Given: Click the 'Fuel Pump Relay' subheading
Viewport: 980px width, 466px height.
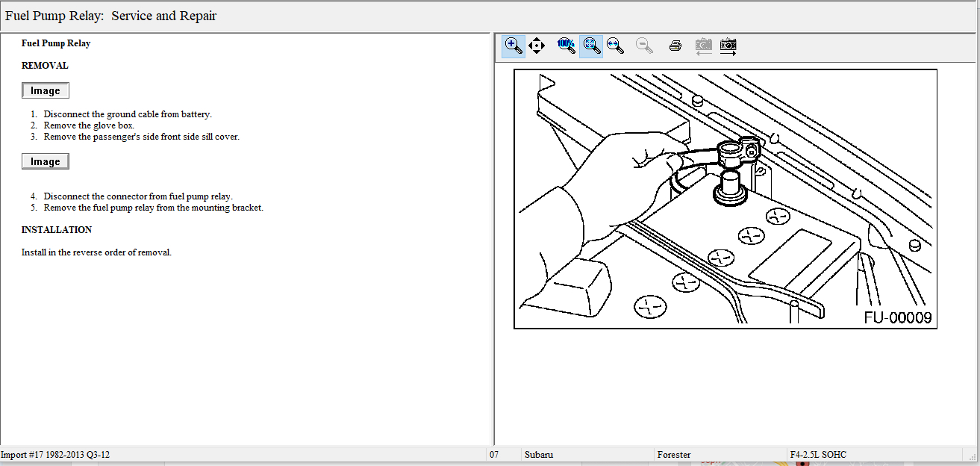Looking at the screenshot, I should pos(56,43).
